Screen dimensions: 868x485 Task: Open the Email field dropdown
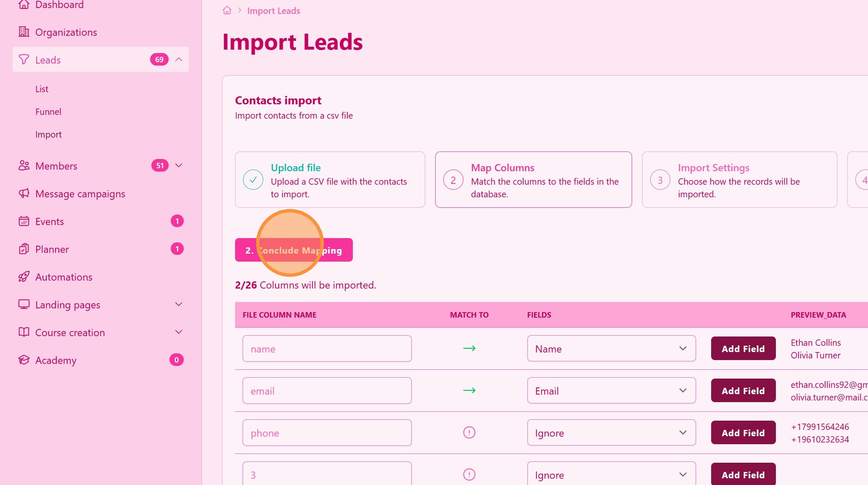coord(611,391)
